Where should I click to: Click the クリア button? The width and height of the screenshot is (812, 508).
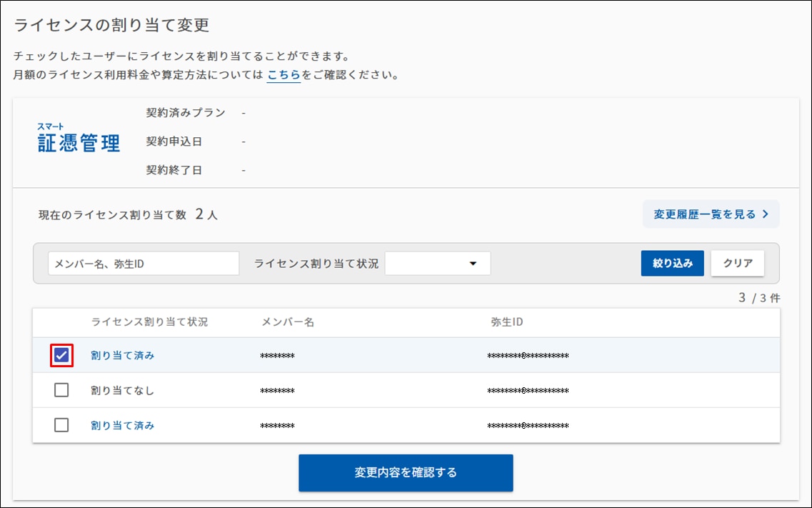pyautogui.click(x=737, y=264)
